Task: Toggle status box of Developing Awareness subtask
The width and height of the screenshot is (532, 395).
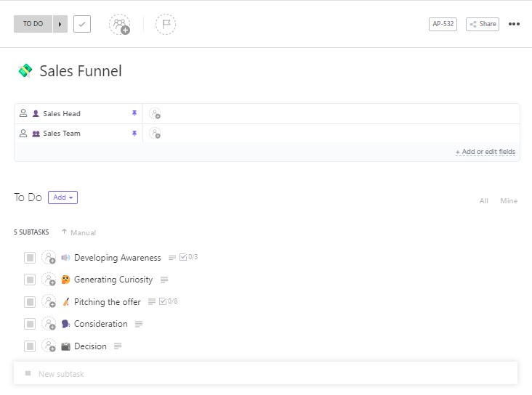Action: tap(30, 258)
